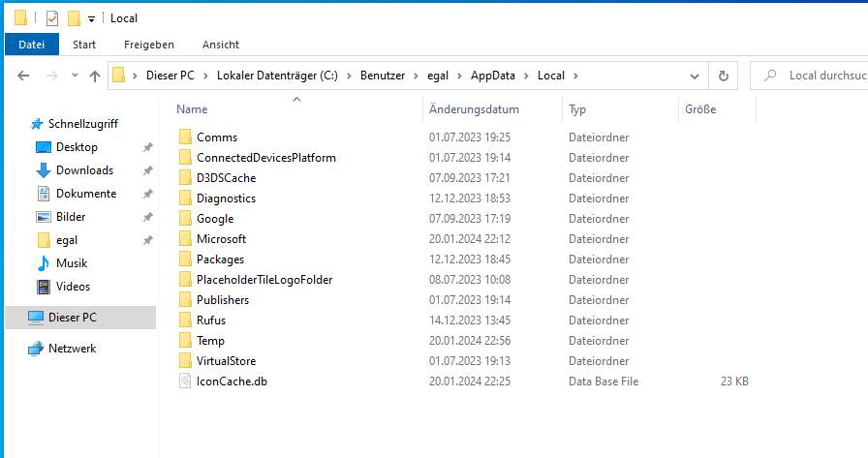Screen dimensions: 868x458
Task: Open Downloads in the navigation pane
Action: (84, 170)
